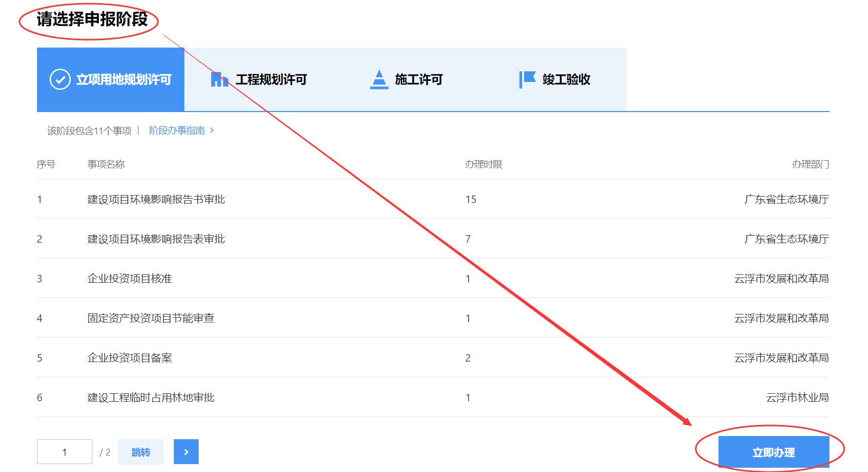Select the 立项用地规划许可 stage tab
Image resolution: width=868 pixels, height=472 pixels.
[x=123, y=80]
